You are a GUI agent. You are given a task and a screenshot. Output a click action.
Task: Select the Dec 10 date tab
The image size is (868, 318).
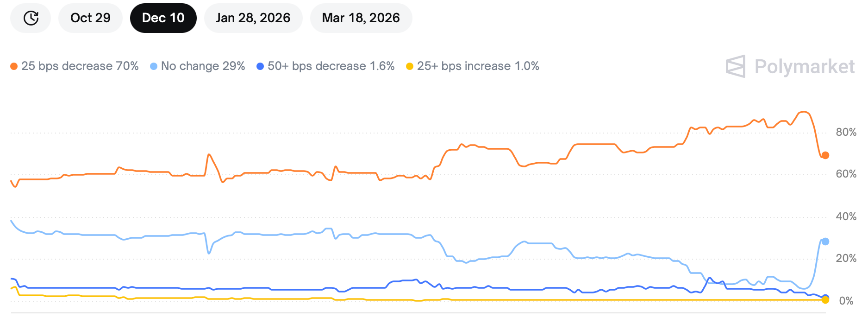coord(163,18)
